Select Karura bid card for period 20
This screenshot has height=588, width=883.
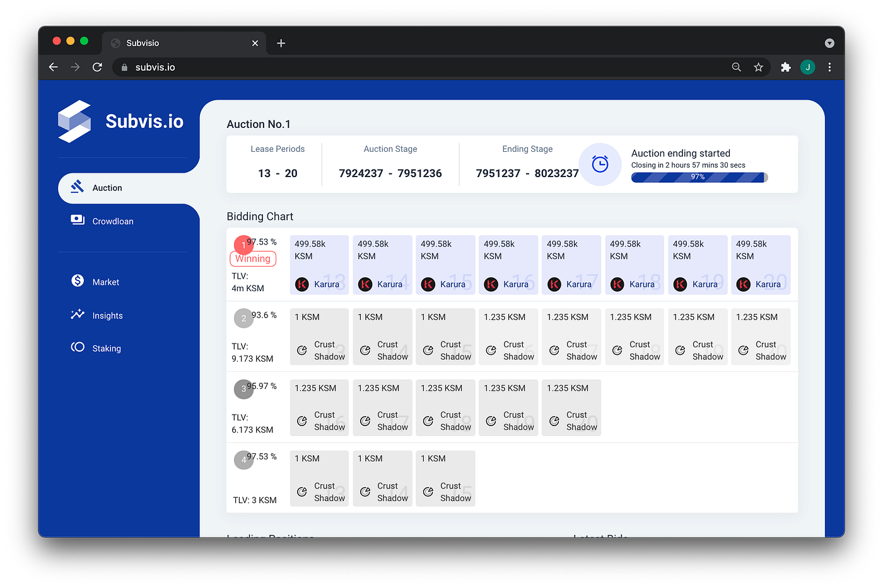(761, 265)
